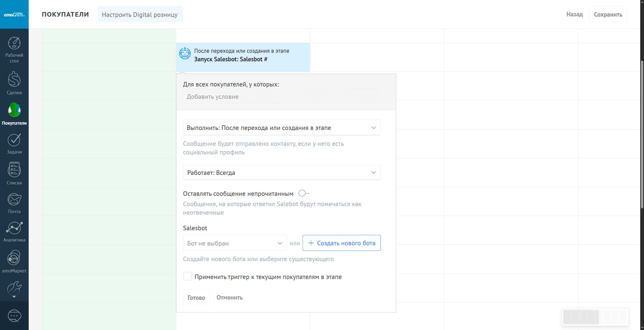Click Отменить to cancel trigger settings
Screen dimensions: 644x330
[x=229, y=298]
